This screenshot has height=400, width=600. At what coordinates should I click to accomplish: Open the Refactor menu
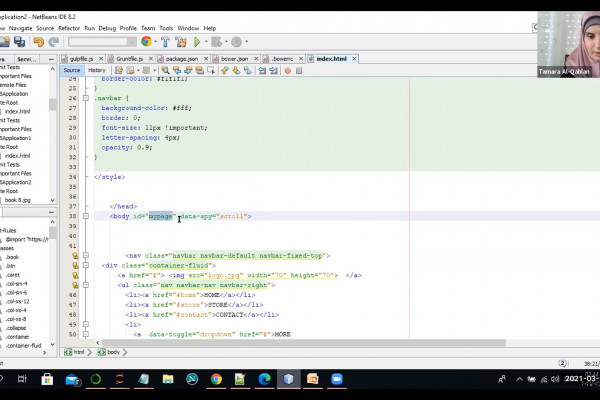point(69,28)
